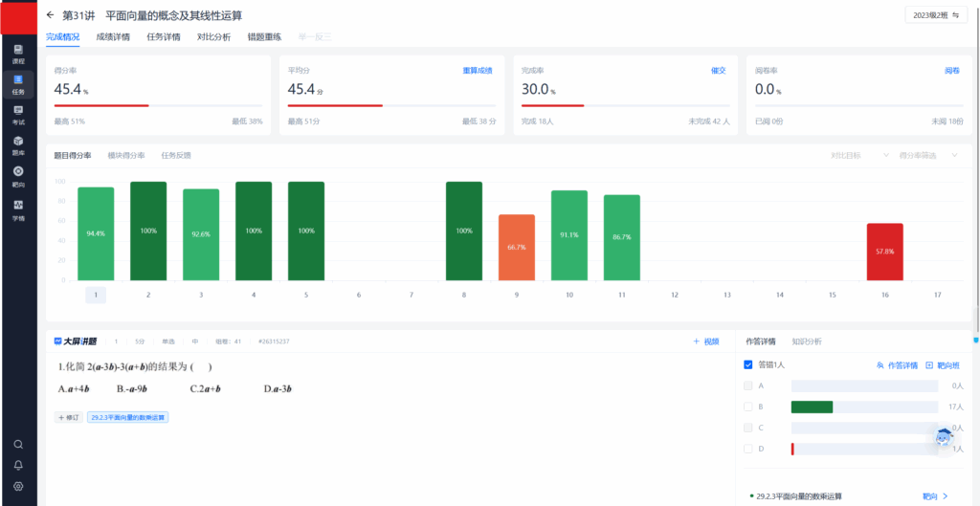980x506 pixels.
Task: Open 靶向 in the left sidebar
Action: click(x=18, y=176)
